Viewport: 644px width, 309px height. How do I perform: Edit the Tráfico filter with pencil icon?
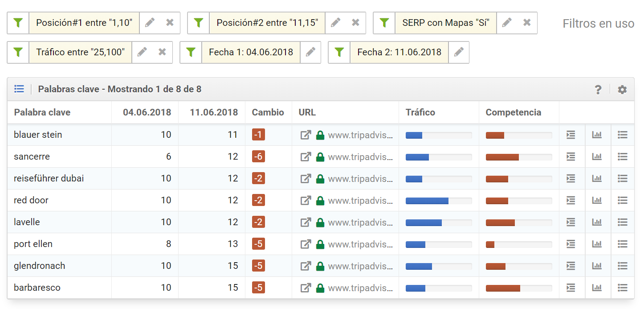click(142, 52)
